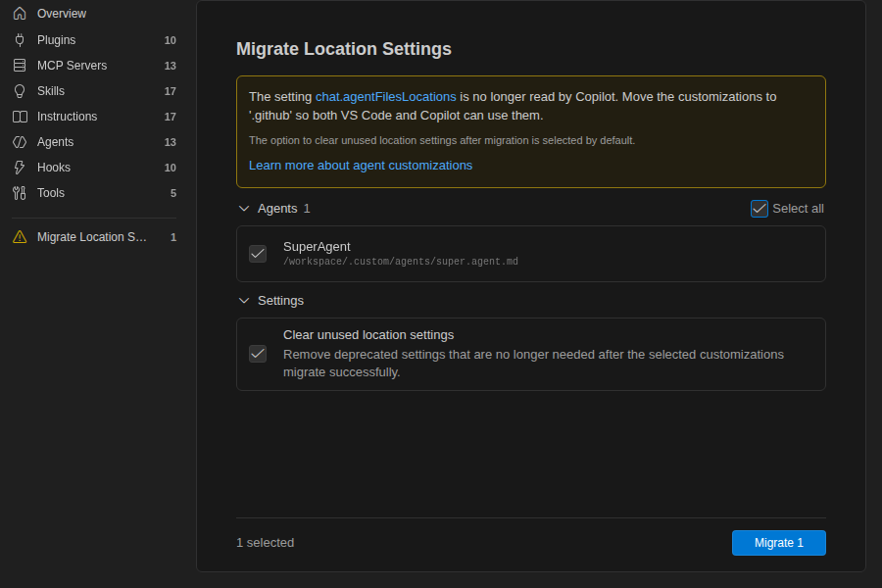Click the Instructions count badge 17
882x588 pixels.
170,117
